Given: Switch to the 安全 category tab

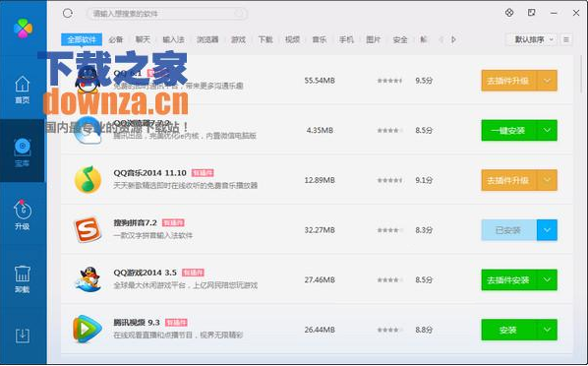Looking at the screenshot, I should pos(400,39).
